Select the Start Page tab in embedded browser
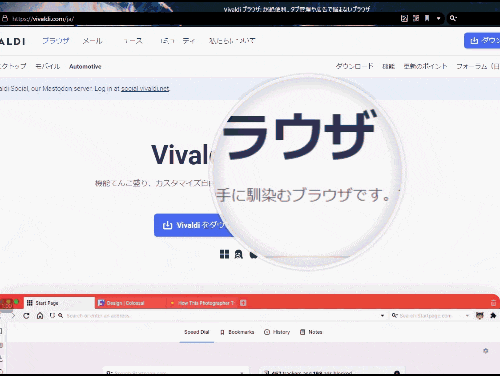500x376 pixels. point(59,303)
